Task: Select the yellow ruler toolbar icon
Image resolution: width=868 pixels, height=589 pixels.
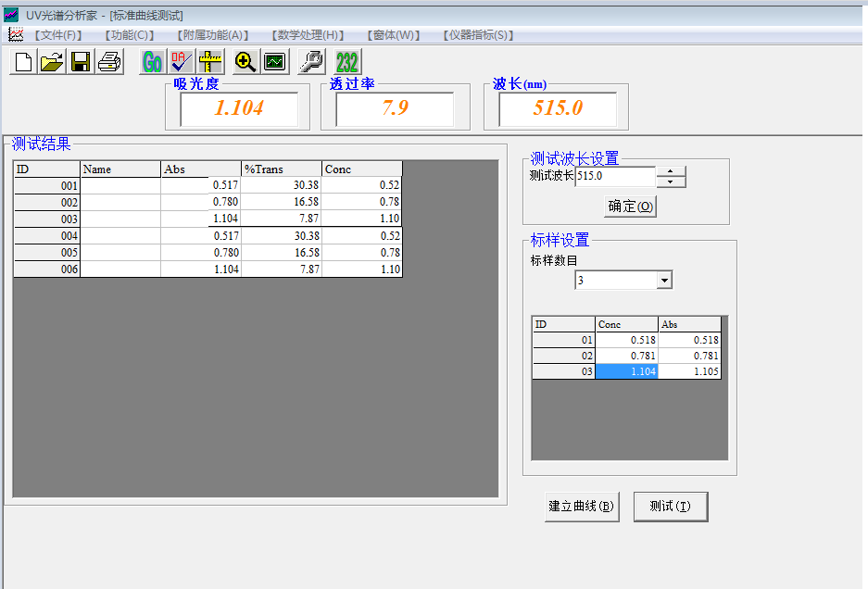Action: tap(210, 62)
